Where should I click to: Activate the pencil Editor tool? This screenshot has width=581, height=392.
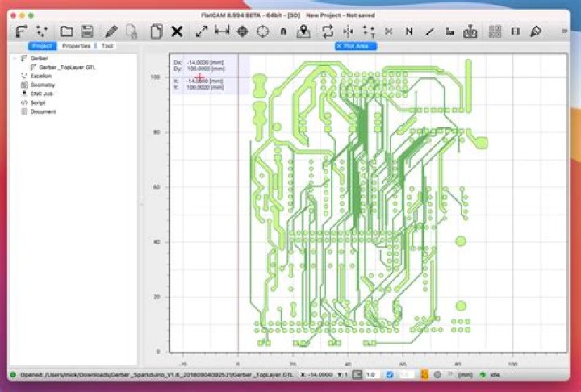point(111,31)
